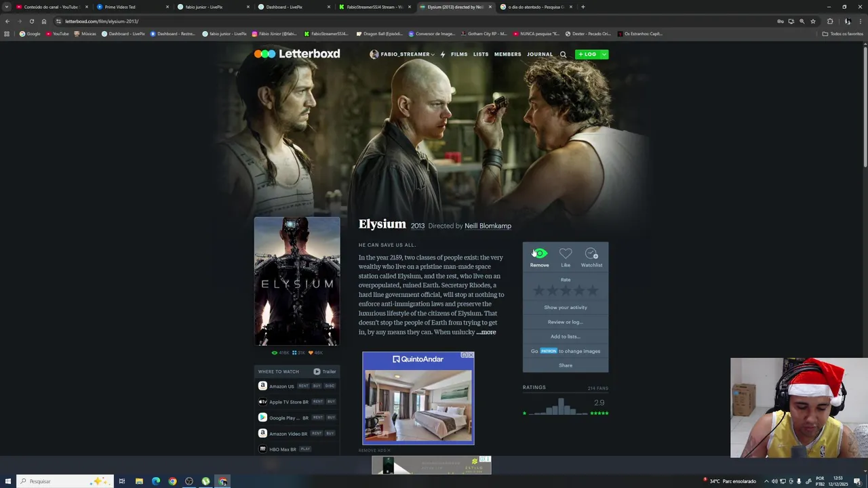This screenshot has height=488, width=868.
Task: Click the taskbar Pesquisar search box
Action: [65, 481]
